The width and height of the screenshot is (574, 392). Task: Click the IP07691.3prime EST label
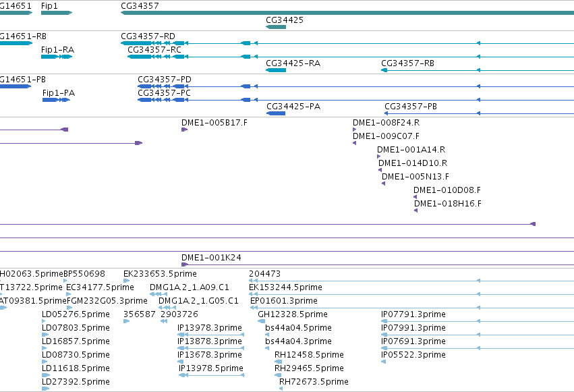(413, 341)
